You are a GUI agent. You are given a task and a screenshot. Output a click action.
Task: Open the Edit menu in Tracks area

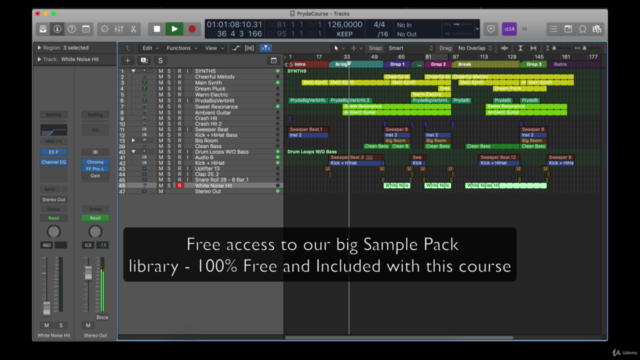(150, 48)
